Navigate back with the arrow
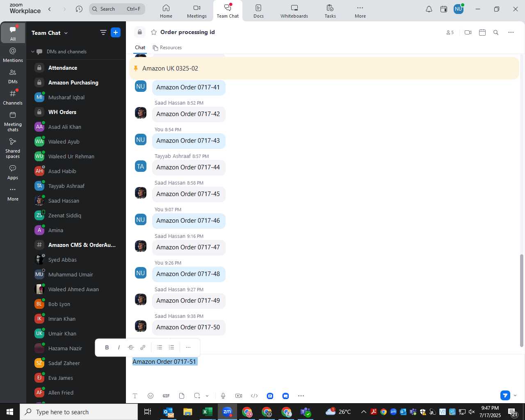 tap(50, 9)
